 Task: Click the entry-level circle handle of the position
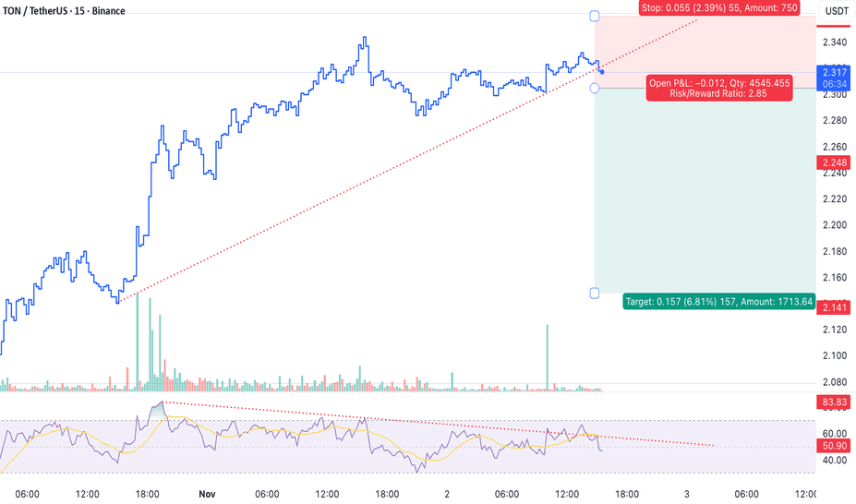[595, 88]
